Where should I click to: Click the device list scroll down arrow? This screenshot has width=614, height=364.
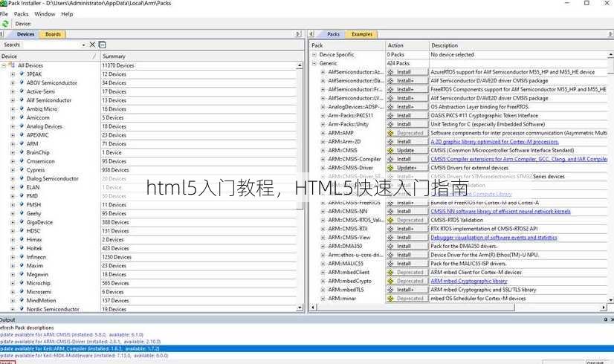pyautogui.click(x=300, y=308)
